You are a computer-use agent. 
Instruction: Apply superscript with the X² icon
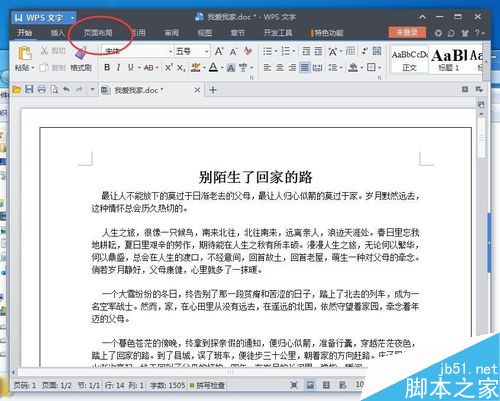click(x=169, y=67)
